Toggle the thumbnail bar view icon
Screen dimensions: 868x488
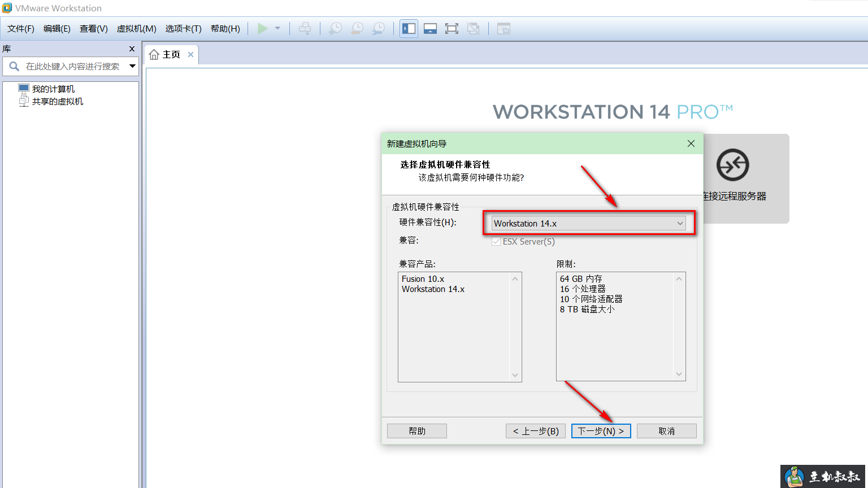(430, 29)
